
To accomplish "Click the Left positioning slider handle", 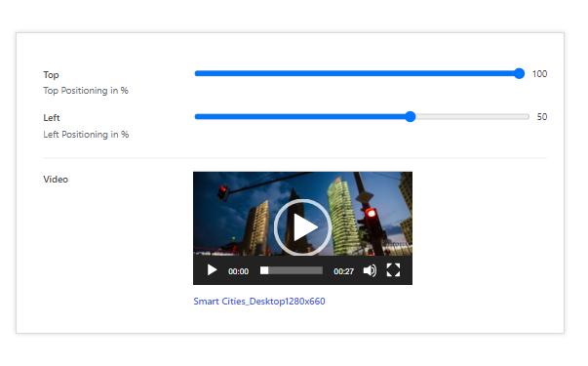I will [411, 117].
